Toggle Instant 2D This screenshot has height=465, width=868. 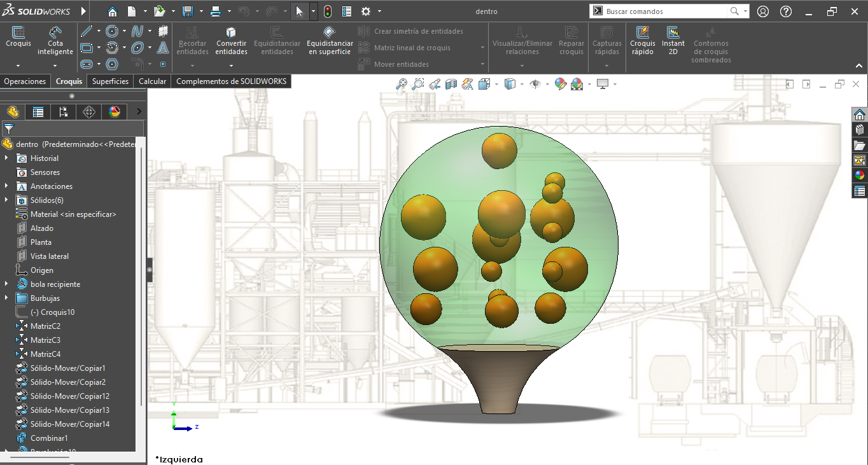point(673,41)
